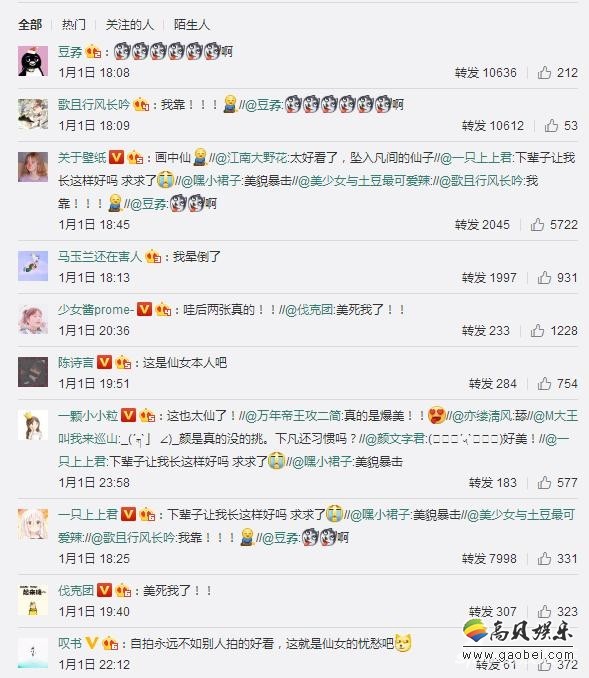The height and width of the screenshot is (678, 589).
Task: Click the @江南大野花 mention link
Action: [250, 157]
